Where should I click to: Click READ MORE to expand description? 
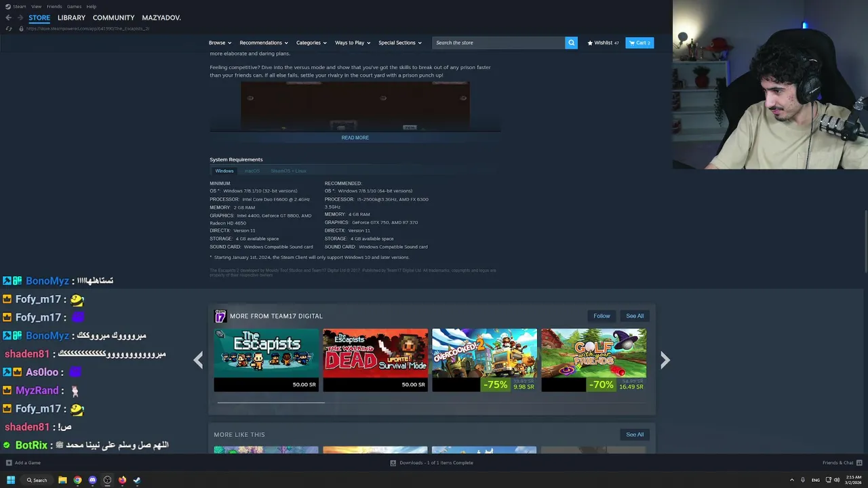[x=355, y=138]
